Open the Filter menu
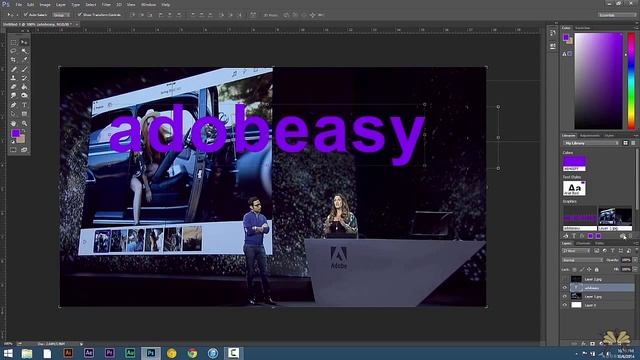This screenshot has height=360, width=640. pyautogui.click(x=106, y=4)
